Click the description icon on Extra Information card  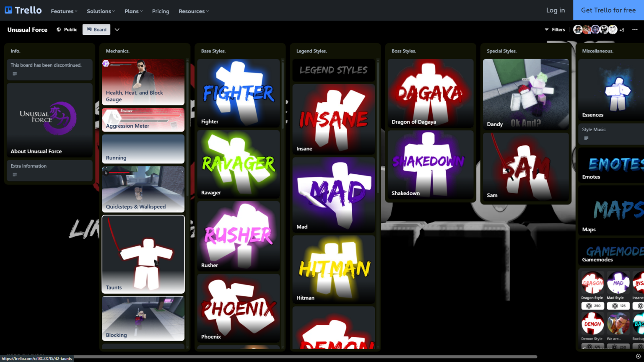click(x=15, y=175)
